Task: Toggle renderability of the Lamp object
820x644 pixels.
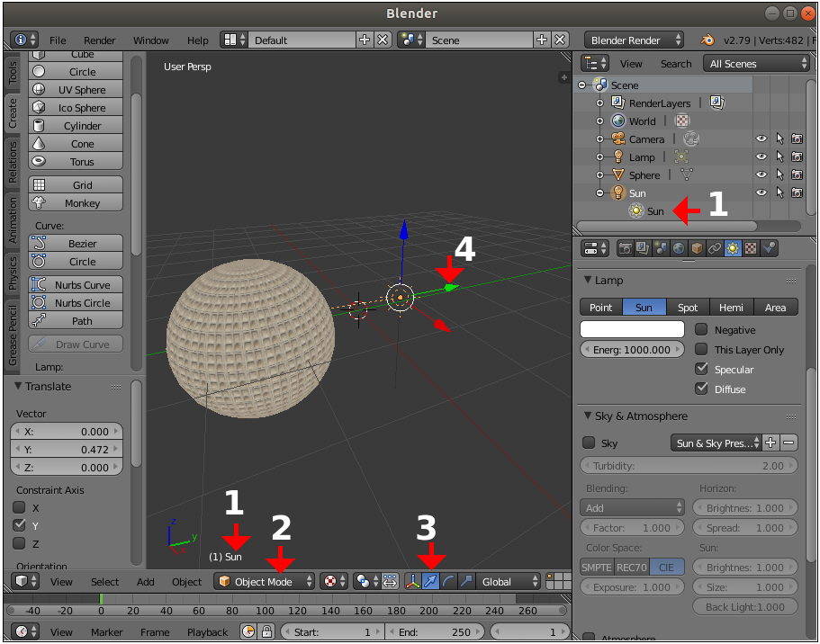Action: (x=797, y=157)
